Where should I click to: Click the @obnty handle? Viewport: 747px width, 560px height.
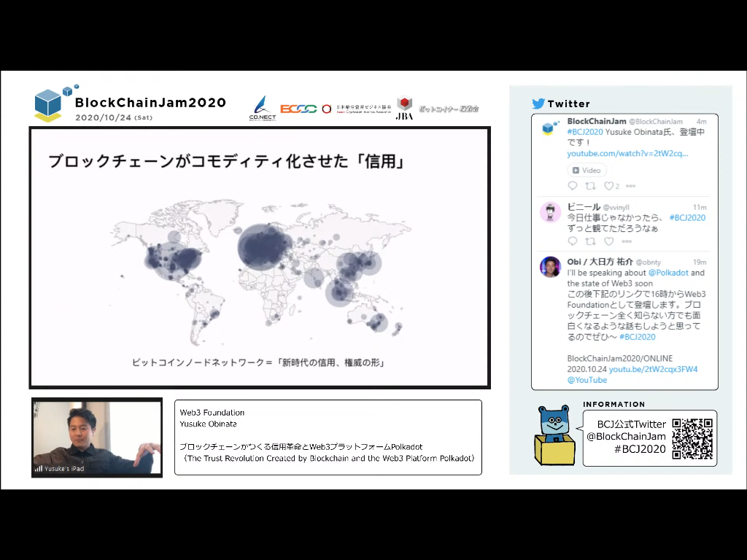pos(649,262)
